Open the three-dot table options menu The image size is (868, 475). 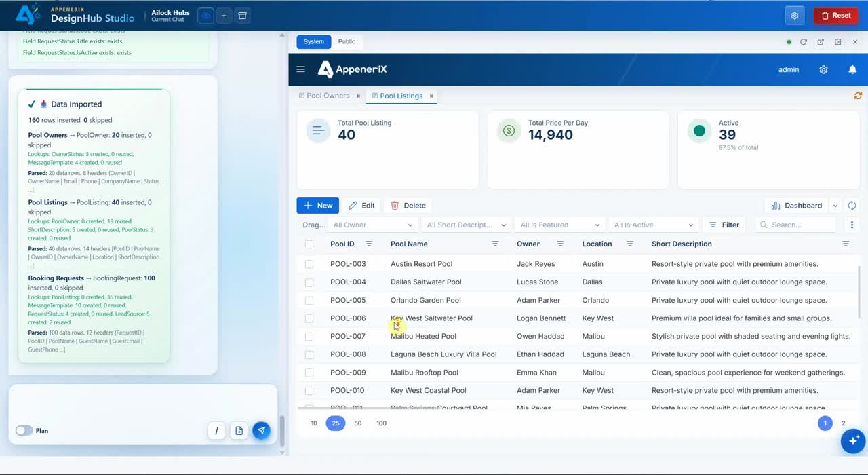(x=852, y=225)
